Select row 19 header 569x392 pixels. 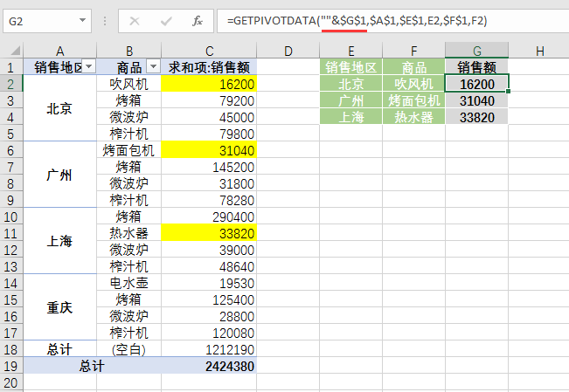coord(10,367)
